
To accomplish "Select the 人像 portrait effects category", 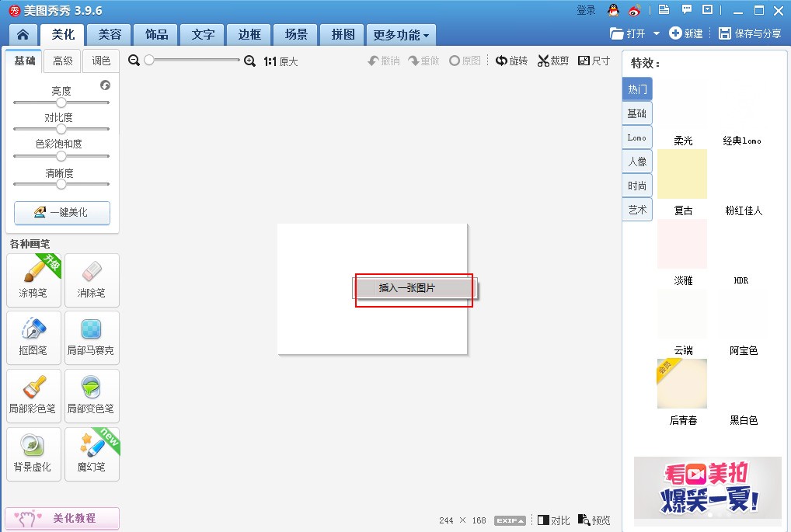I will (x=637, y=162).
